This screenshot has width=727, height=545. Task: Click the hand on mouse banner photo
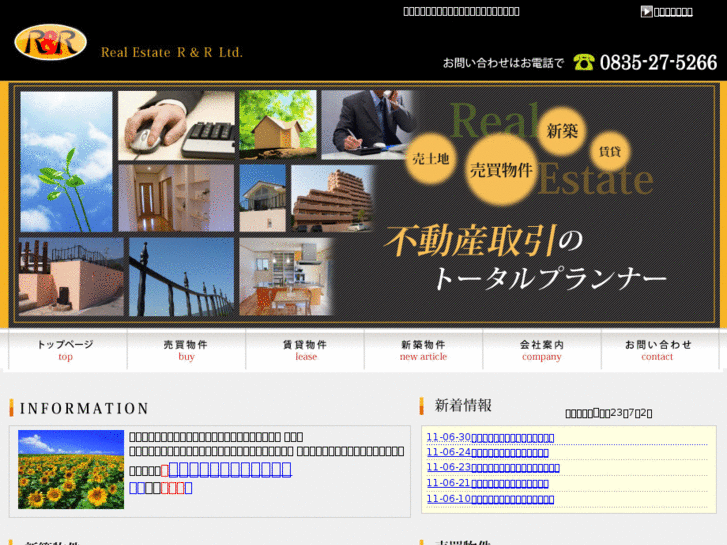pos(176,125)
